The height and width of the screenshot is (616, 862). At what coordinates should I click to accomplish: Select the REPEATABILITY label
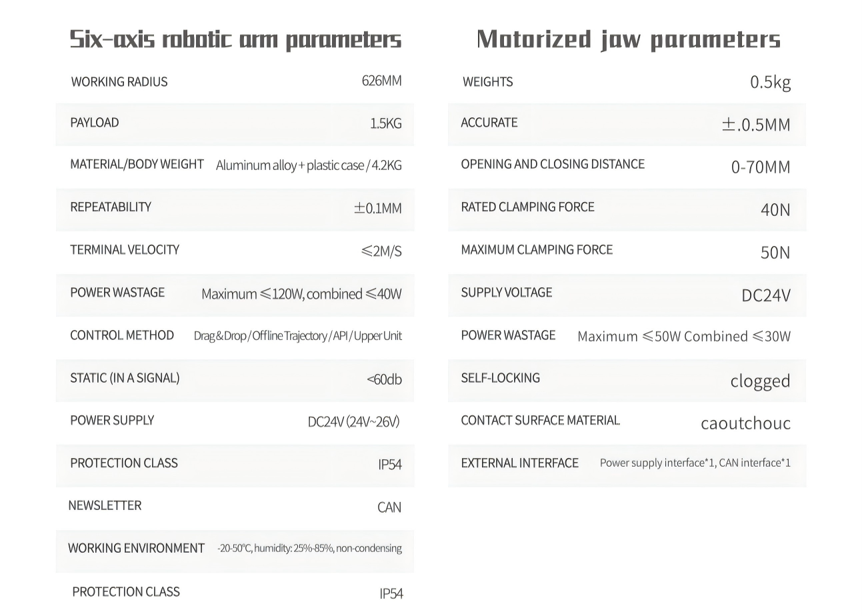coord(111,207)
